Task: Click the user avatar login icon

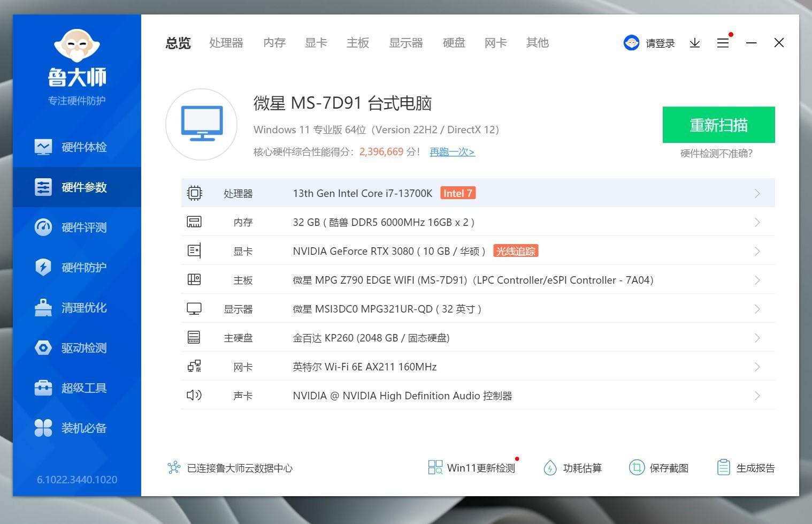Action: coord(631,43)
